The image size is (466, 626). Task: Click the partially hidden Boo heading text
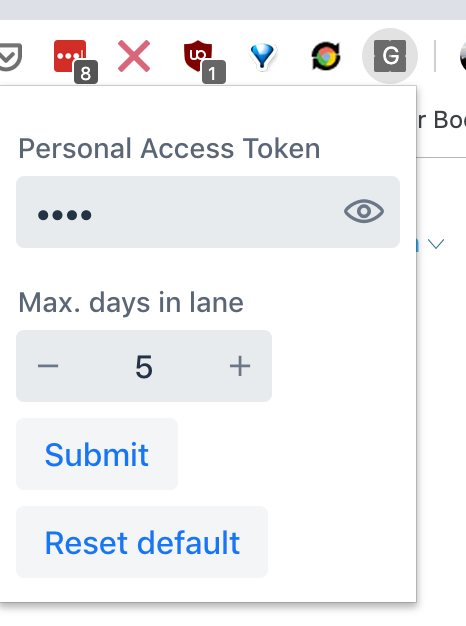point(441,120)
